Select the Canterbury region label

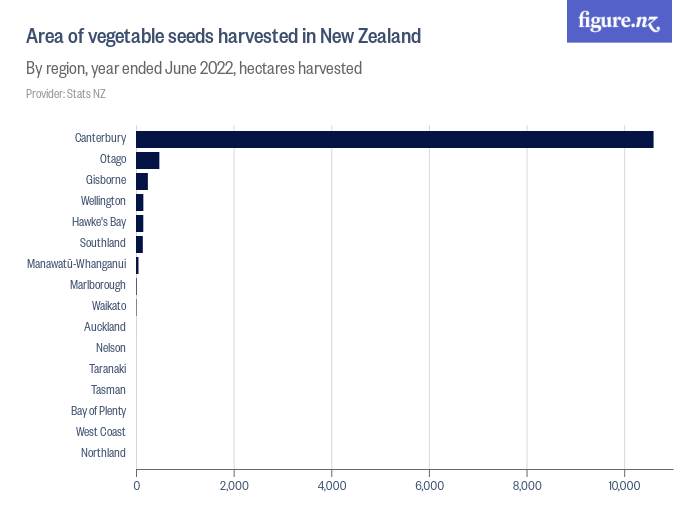click(x=100, y=138)
